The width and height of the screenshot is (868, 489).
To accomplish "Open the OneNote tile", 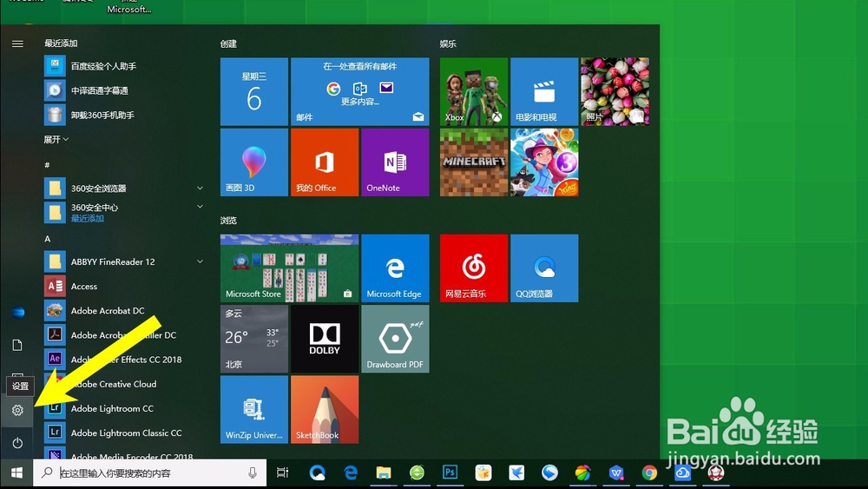I will click(395, 162).
